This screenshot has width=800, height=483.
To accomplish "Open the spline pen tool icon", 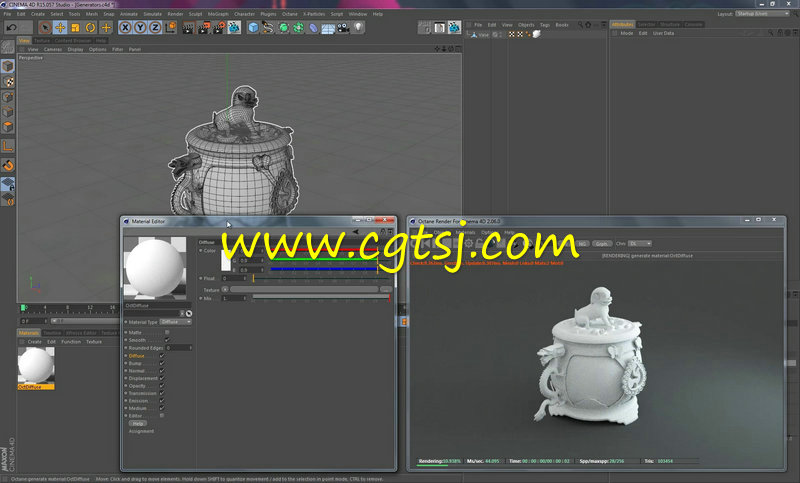I will 268,28.
